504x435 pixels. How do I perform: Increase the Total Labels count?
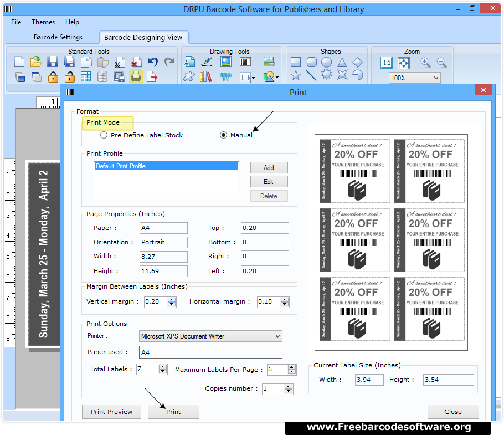click(163, 367)
